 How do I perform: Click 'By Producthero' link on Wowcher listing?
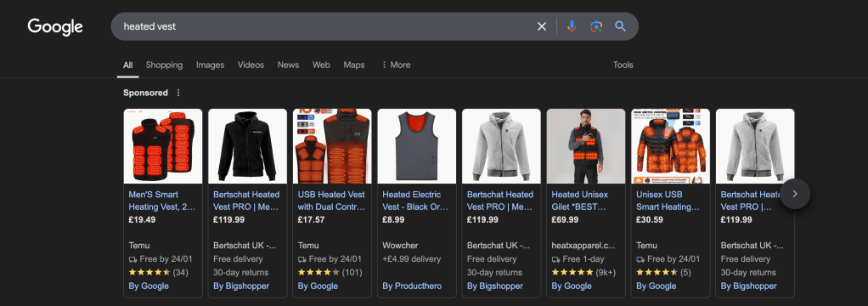[412, 286]
